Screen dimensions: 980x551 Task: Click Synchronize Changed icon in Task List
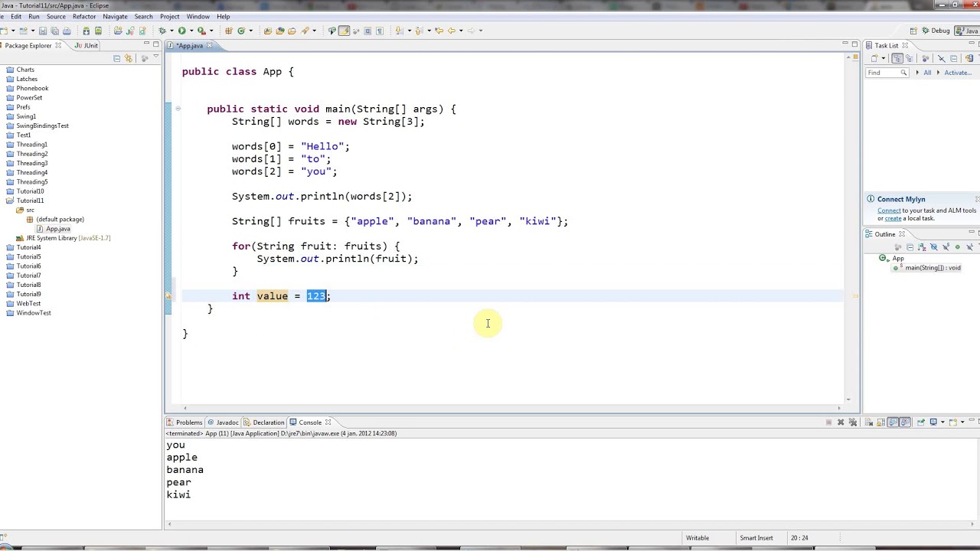pyautogui.click(x=969, y=58)
